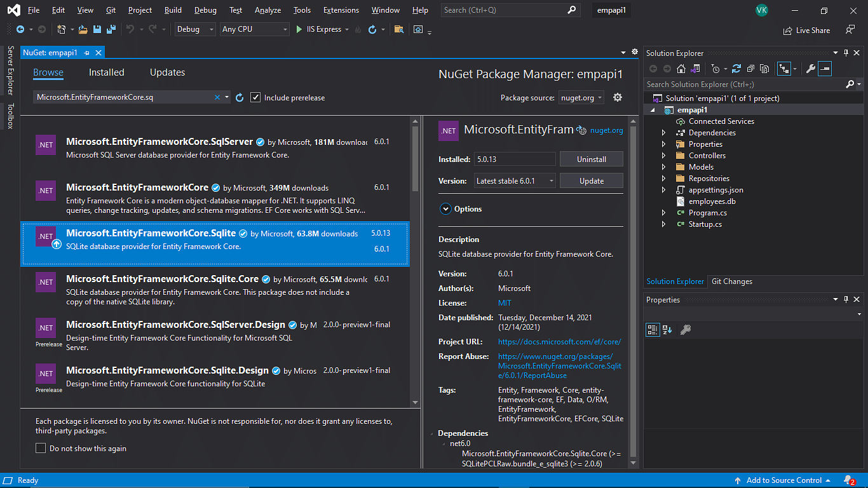Sync with active document in Solution Explorer

tap(736, 69)
